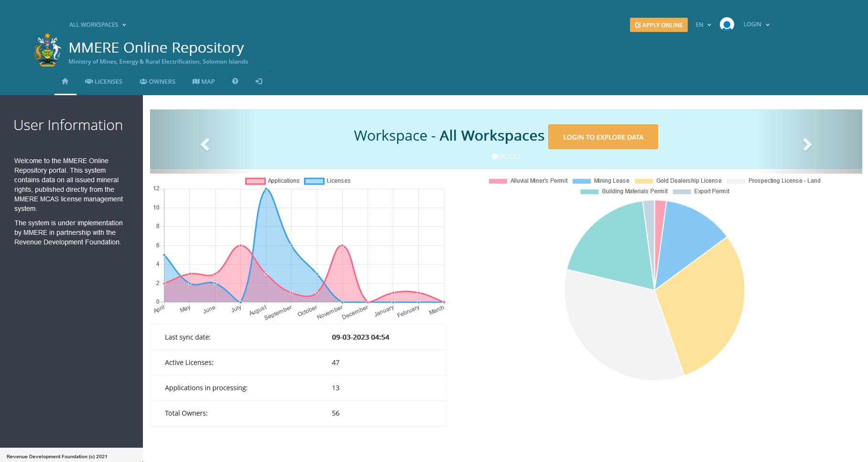Open the help question mark icon
This screenshot has width=868, height=462.
click(235, 81)
